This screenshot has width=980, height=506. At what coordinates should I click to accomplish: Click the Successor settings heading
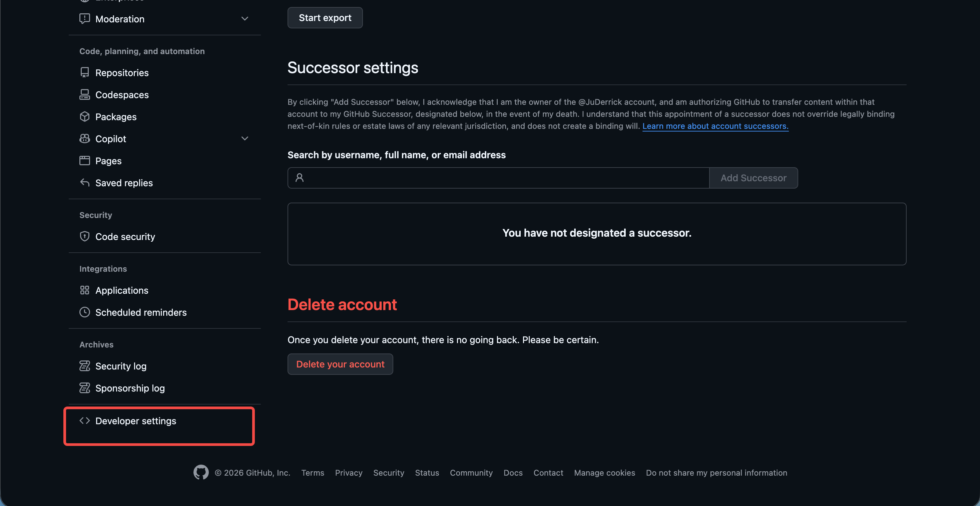pos(353,68)
